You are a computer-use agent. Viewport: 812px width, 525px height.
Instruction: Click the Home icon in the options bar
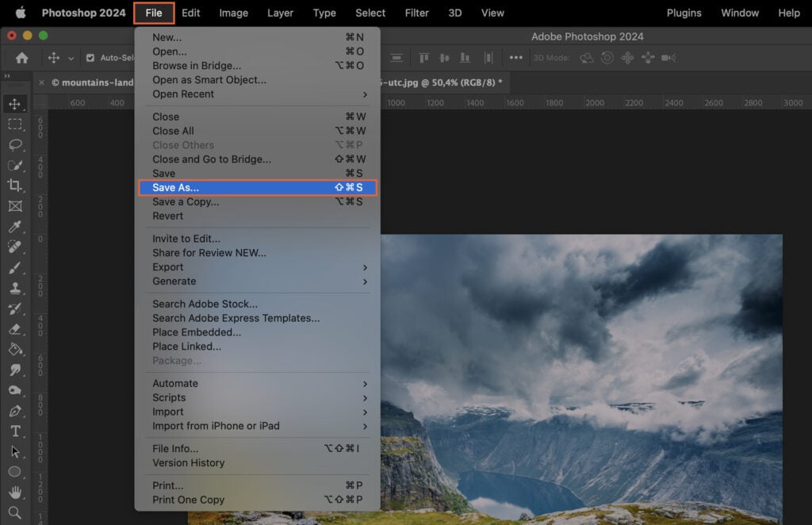pos(21,58)
